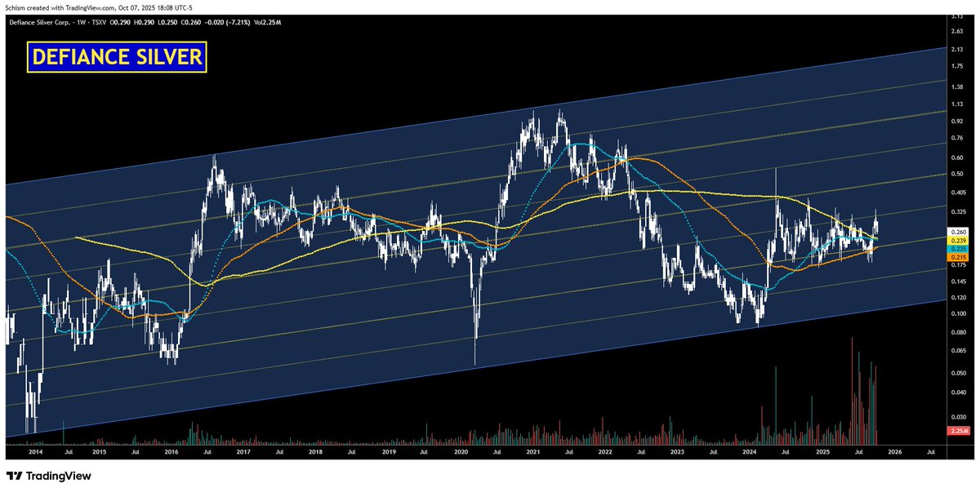Click the 0.100 price axis label
This screenshot has width=980, height=492.
[x=959, y=314]
